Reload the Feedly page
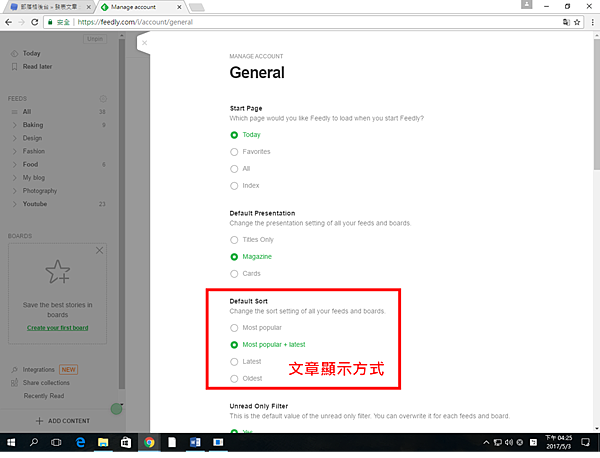 (34, 22)
